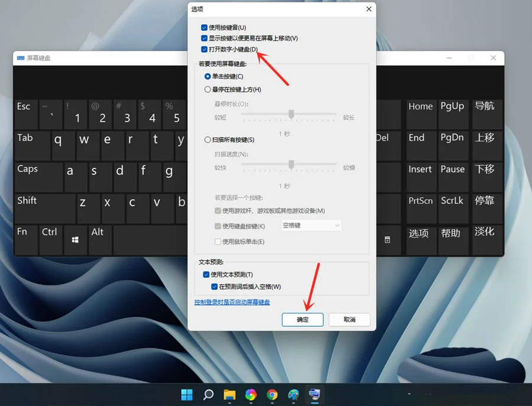
Task: Click the q key on keyboard
Action: [x=63, y=146]
